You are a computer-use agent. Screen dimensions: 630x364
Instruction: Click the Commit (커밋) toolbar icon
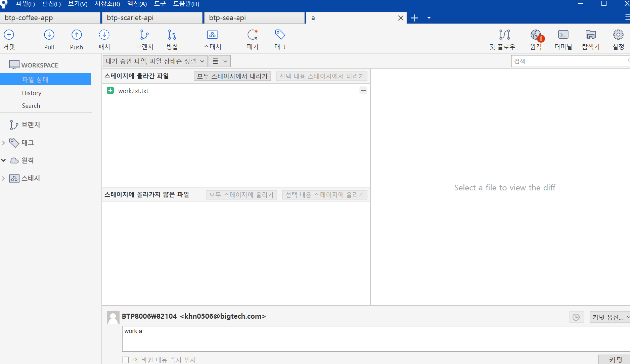pyautogui.click(x=9, y=39)
